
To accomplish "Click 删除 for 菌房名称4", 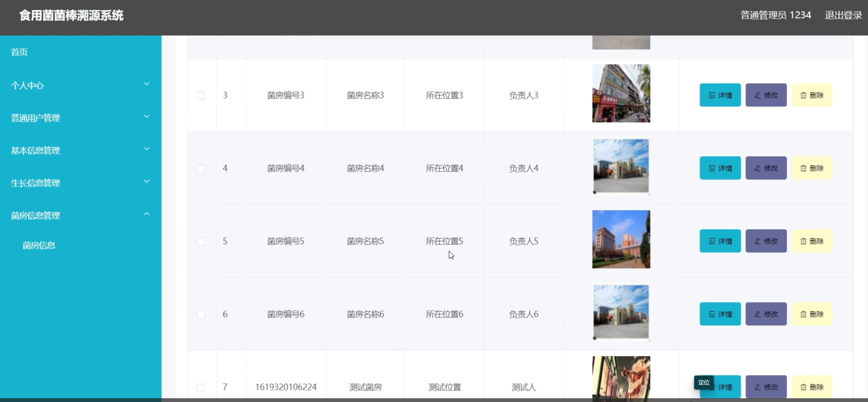I will (812, 168).
